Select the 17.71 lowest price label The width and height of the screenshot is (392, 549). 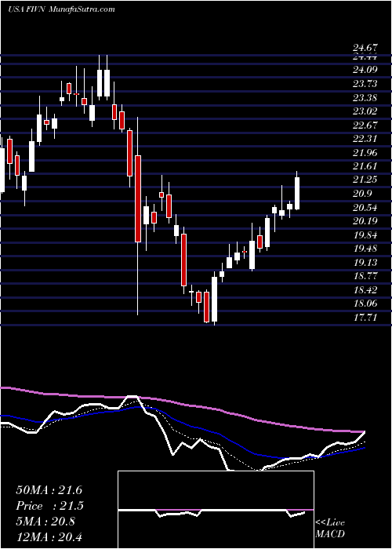click(x=365, y=318)
